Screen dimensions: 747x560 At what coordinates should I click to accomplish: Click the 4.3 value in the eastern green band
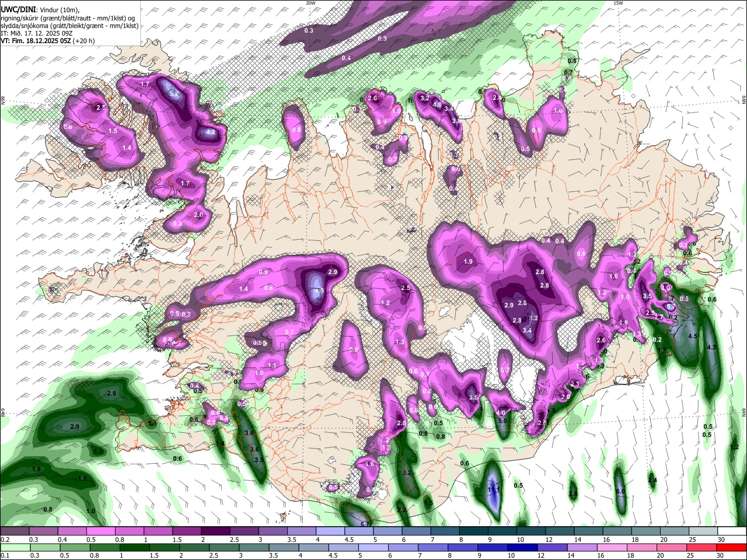[x=711, y=347]
